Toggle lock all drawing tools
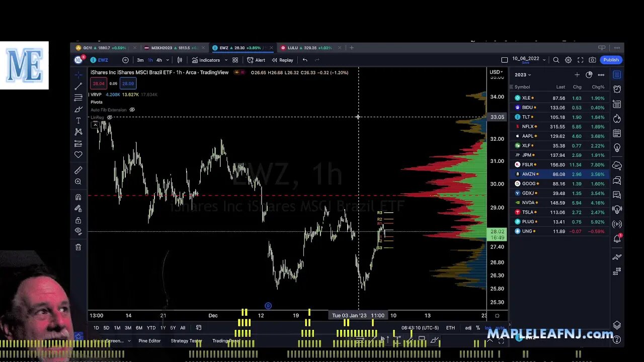The height and width of the screenshot is (362, 644). point(78,220)
